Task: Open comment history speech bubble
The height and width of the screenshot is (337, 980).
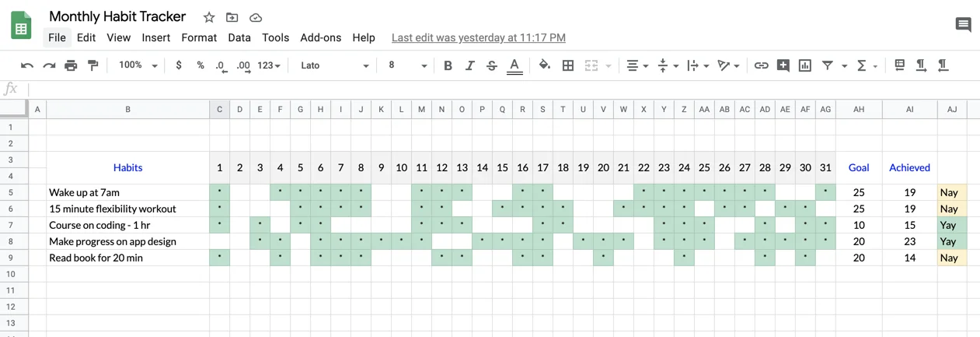Action: point(963,25)
